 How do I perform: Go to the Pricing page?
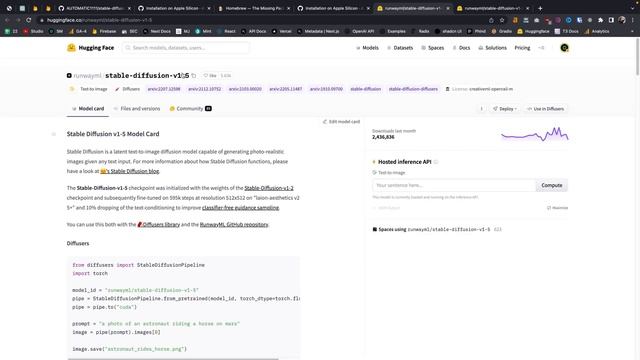[522, 48]
